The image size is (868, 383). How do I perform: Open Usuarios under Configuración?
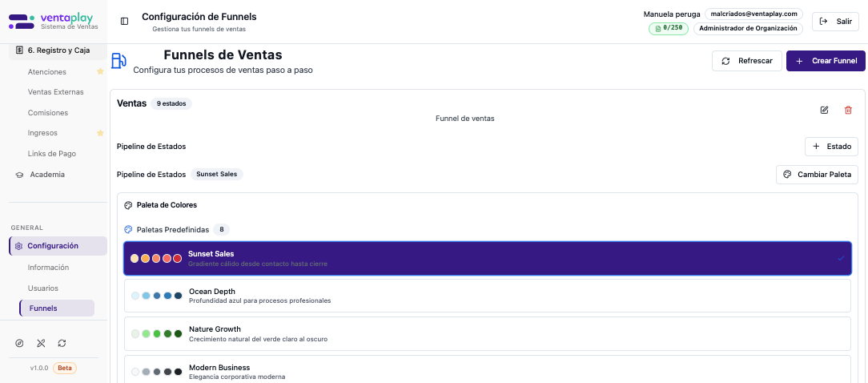click(42, 288)
